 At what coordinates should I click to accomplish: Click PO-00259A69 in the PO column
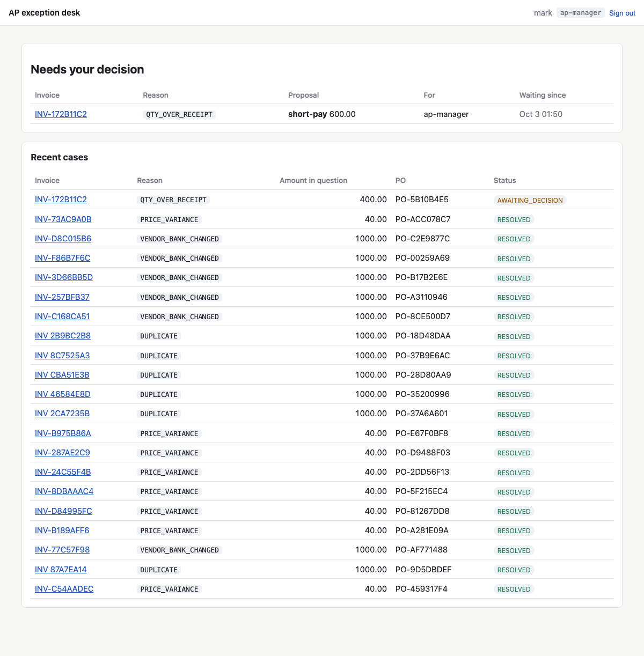423,258
